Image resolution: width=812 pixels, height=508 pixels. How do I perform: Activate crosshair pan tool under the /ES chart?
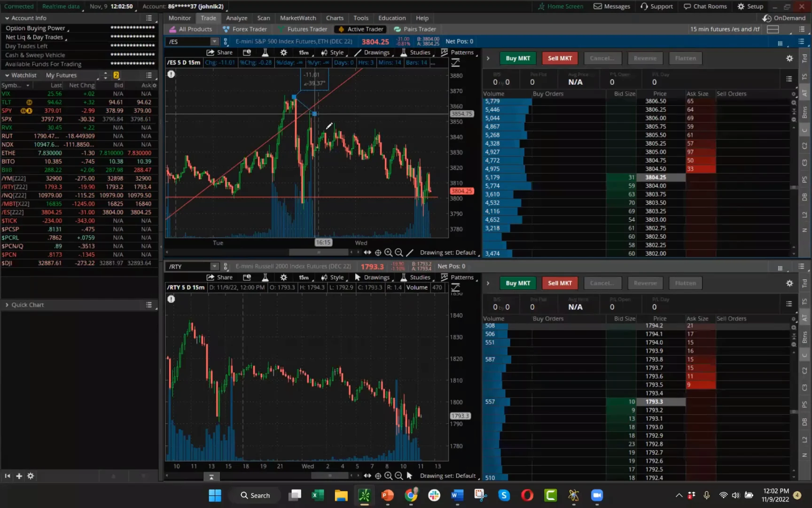click(378, 253)
